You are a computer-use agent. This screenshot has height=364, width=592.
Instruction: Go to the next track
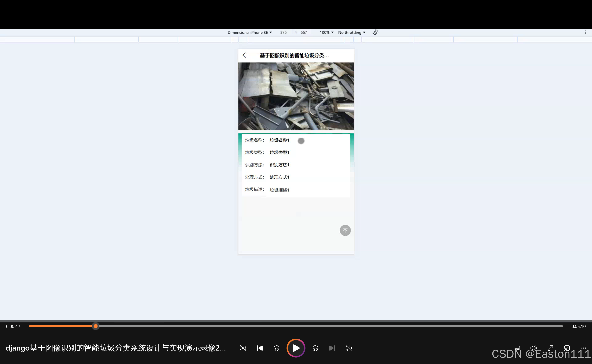tap(332, 348)
